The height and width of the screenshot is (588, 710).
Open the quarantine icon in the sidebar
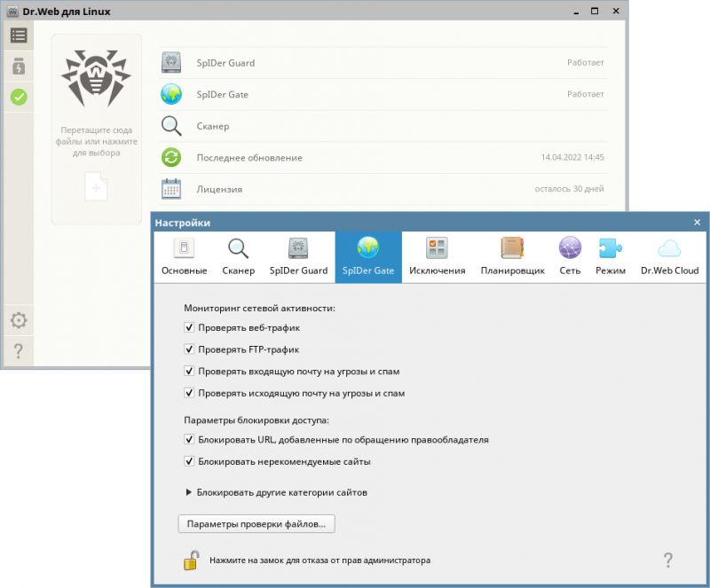[x=19, y=67]
